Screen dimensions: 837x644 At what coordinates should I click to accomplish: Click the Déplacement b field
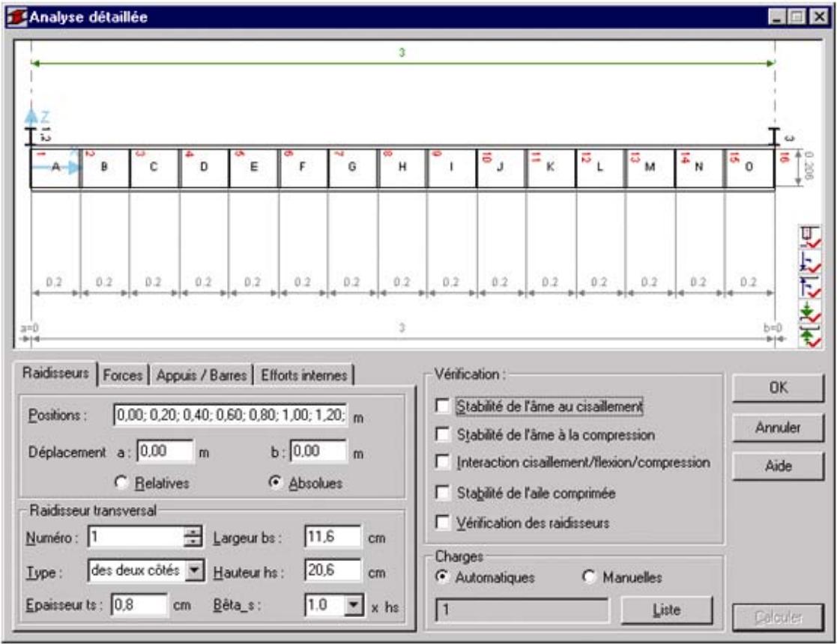point(318,452)
